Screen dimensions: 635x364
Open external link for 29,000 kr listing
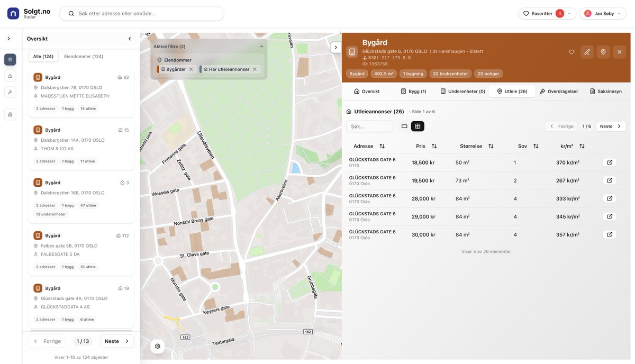pos(610,216)
